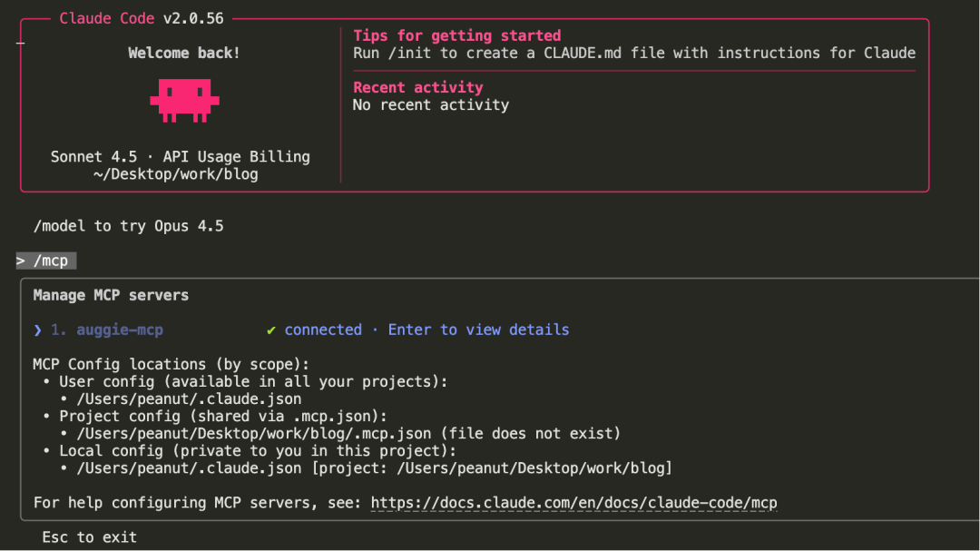Click the 'Tips for getting started' heading
Screen dimensions: 980x551
(x=456, y=35)
